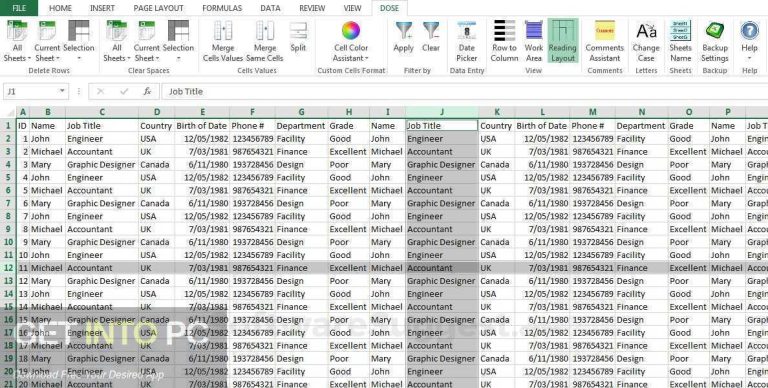Image resolution: width=768 pixels, height=388 pixels.
Task: Click the formula bar cancel X icon
Action: (x=101, y=92)
